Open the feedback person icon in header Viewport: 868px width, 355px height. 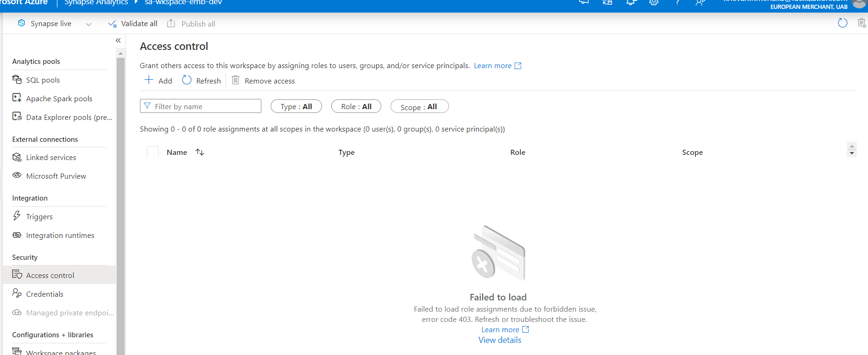click(x=700, y=2)
